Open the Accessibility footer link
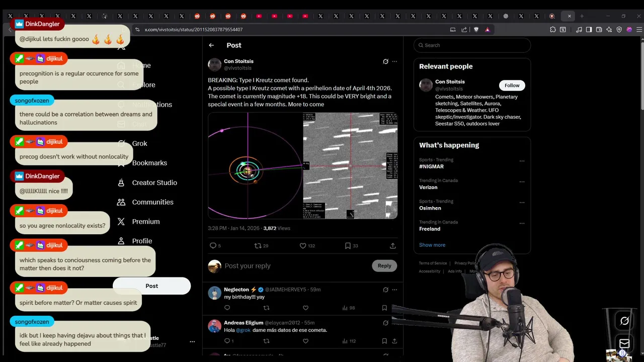Screen dimensions: 644x362 coord(430,271)
